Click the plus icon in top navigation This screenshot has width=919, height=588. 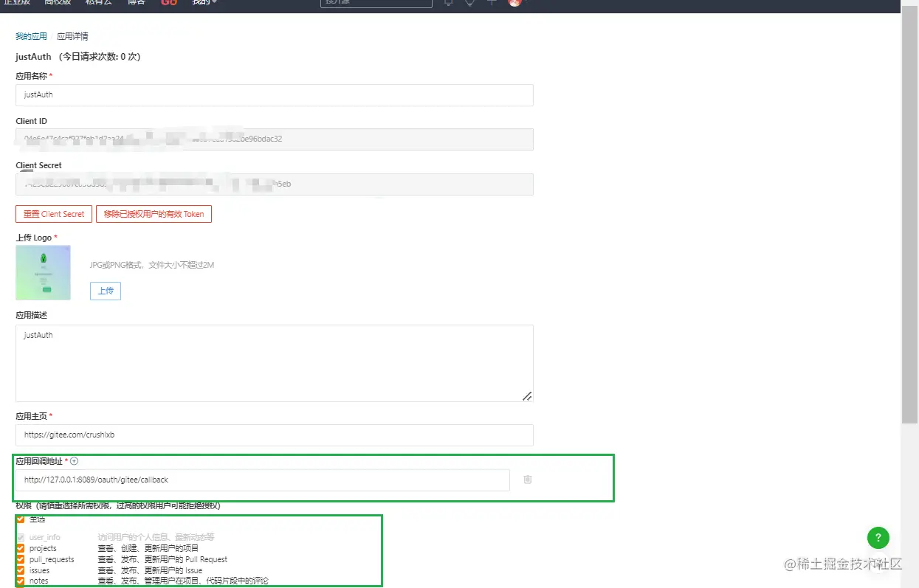(492, 2)
